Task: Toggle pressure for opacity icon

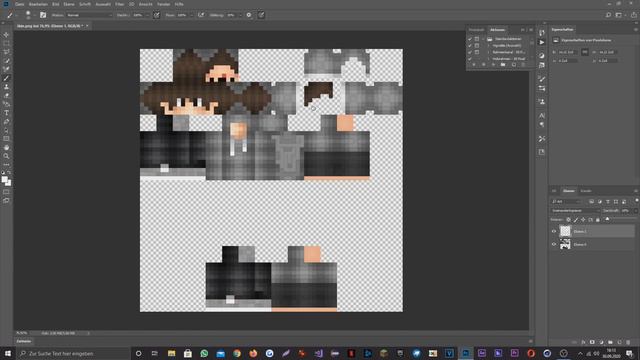Action: click(x=156, y=15)
